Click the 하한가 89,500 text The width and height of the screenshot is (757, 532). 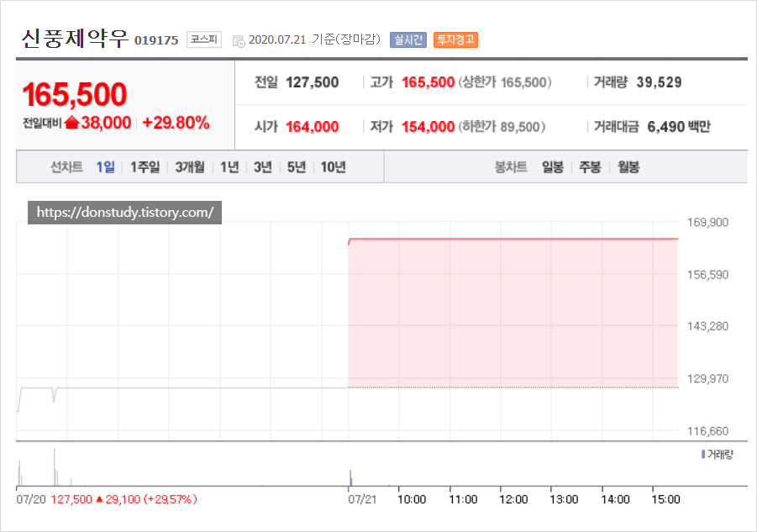coord(502,127)
